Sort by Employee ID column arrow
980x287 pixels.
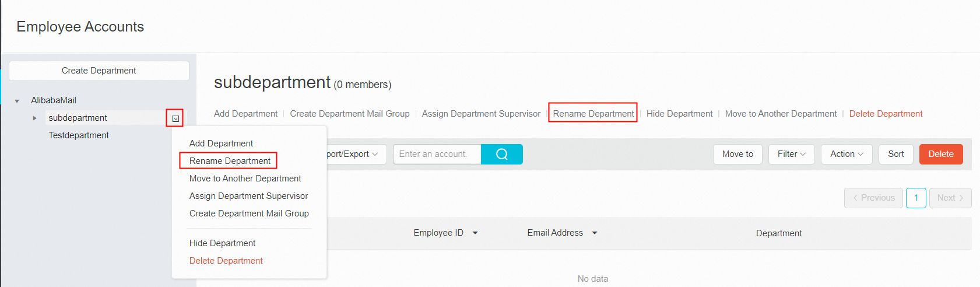pyautogui.click(x=475, y=233)
